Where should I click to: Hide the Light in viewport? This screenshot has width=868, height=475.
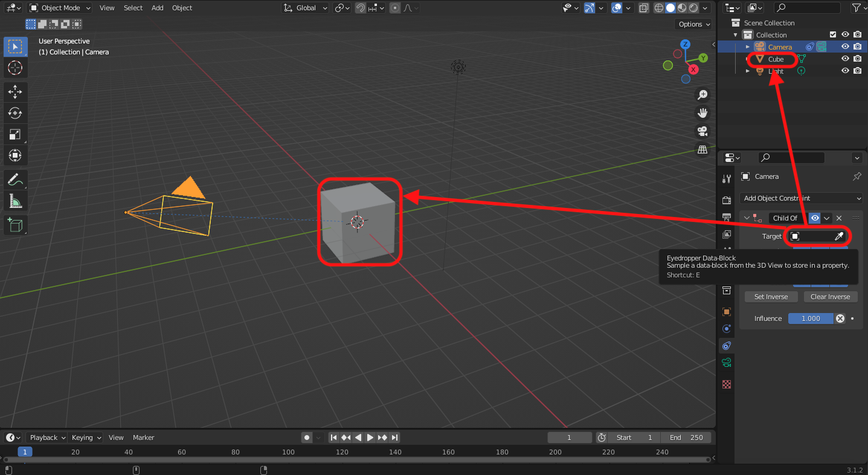pyautogui.click(x=846, y=71)
